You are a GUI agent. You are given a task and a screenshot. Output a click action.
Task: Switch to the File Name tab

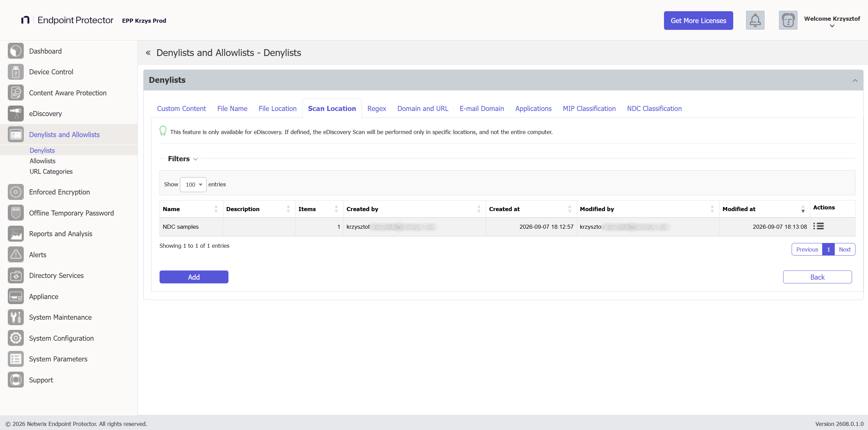click(x=232, y=109)
